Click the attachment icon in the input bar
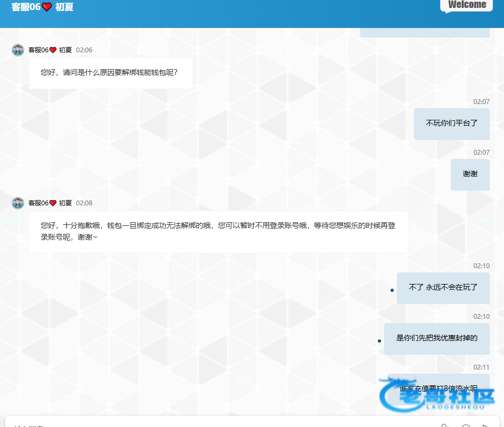Image resolution: width=504 pixels, height=427 pixels. (444, 425)
